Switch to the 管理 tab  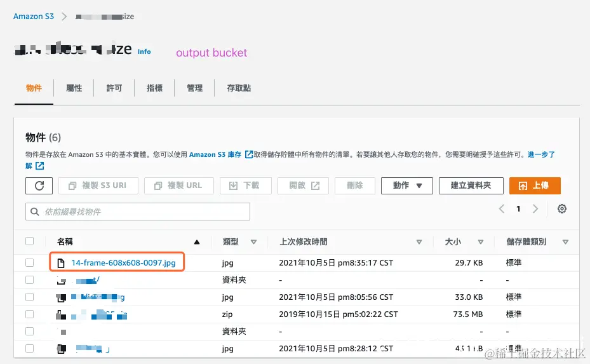pyautogui.click(x=194, y=88)
